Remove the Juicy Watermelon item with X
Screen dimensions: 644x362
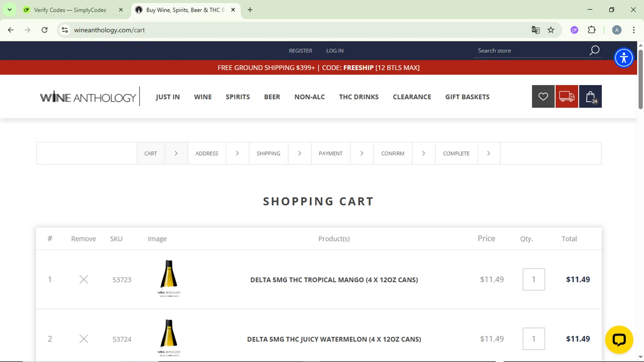click(84, 339)
